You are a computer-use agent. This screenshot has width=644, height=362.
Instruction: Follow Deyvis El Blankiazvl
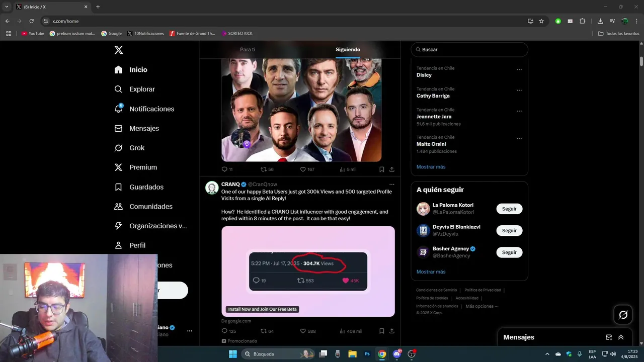pos(509,230)
